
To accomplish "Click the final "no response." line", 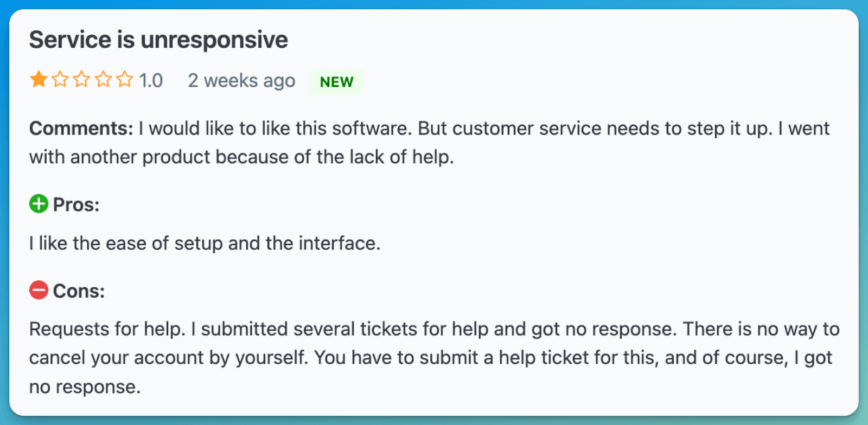I will pyautogui.click(x=85, y=387).
